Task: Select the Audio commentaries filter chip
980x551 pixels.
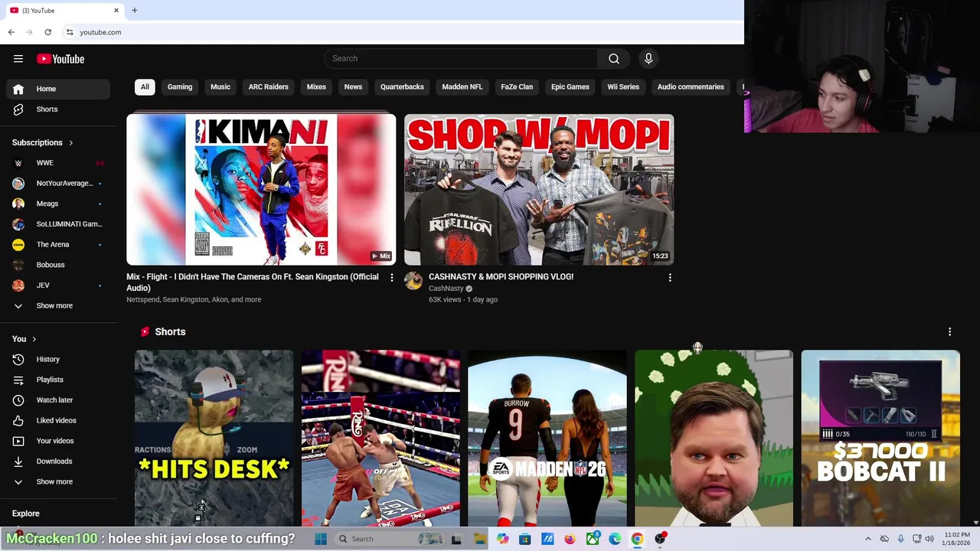Action: click(691, 87)
